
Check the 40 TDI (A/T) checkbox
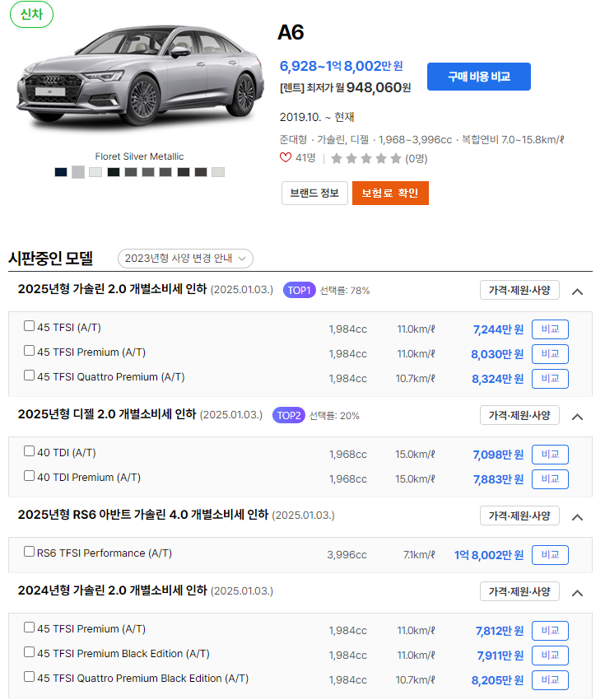click(30, 451)
